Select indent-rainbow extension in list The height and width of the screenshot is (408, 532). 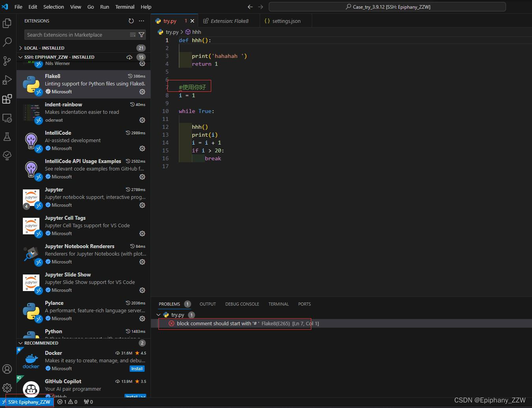tap(84, 113)
